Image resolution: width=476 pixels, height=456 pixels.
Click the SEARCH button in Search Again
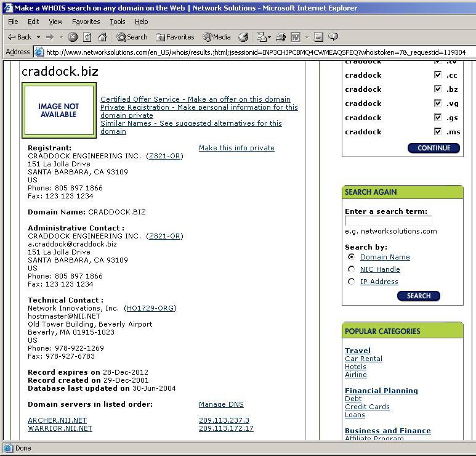pyautogui.click(x=418, y=296)
